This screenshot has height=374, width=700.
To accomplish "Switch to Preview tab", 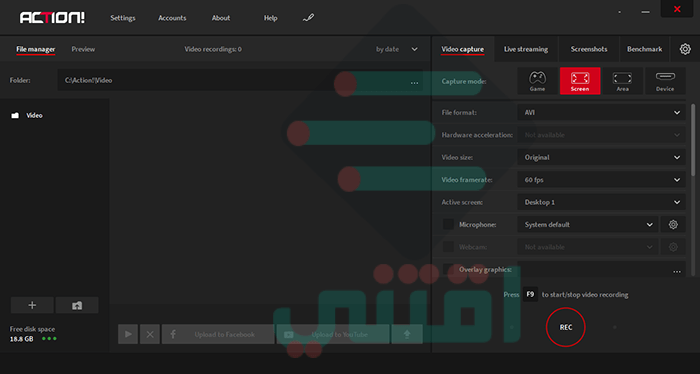I will point(83,49).
